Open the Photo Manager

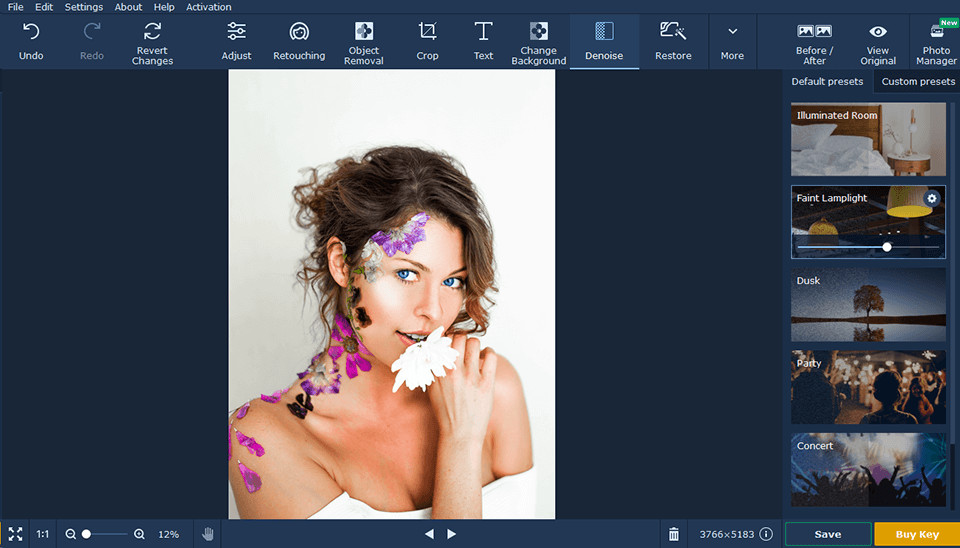(x=936, y=42)
